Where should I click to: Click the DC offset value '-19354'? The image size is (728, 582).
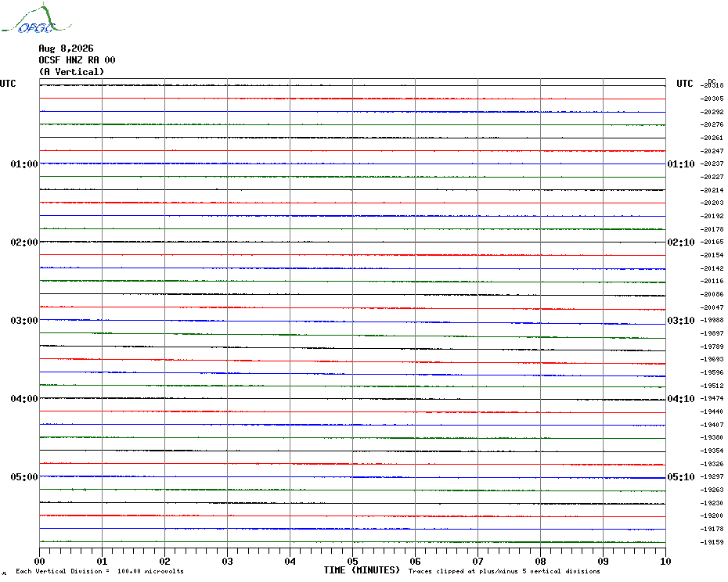712,451
